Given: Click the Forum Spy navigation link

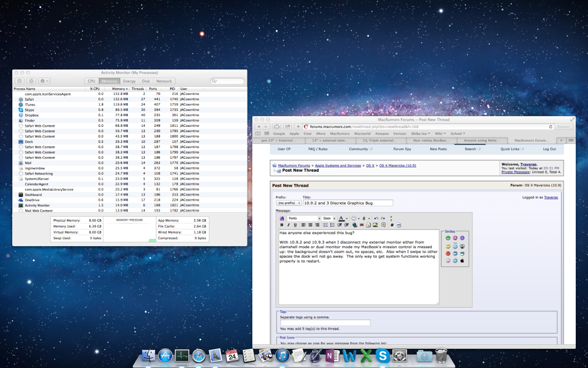Looking at the screenshot, I should coord(402,149).
